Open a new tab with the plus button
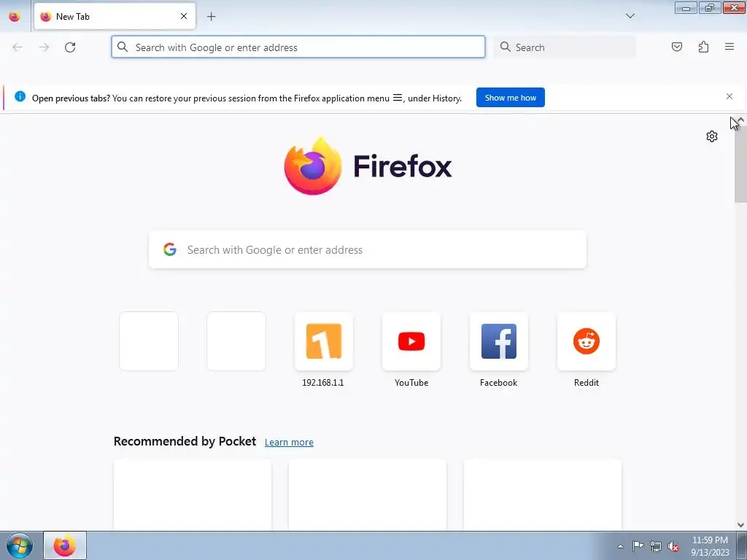Viewport: 747px width, 560px height. pyautogui.click(x=211, y=17)
